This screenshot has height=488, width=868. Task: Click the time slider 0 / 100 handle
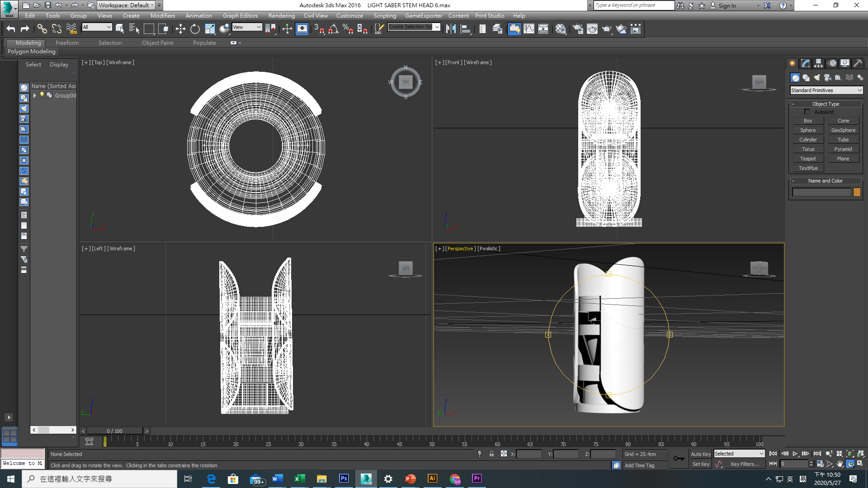[114, 431]
